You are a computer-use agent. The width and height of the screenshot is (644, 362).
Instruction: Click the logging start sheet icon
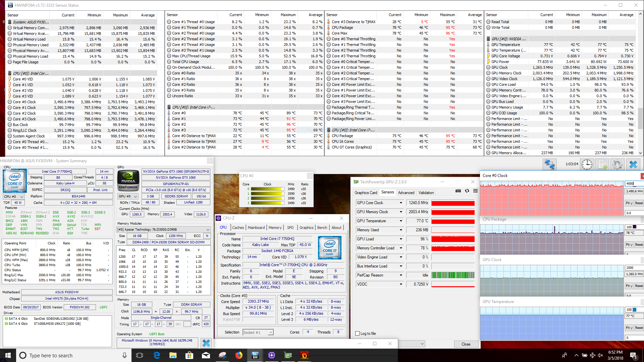[602, 164]
